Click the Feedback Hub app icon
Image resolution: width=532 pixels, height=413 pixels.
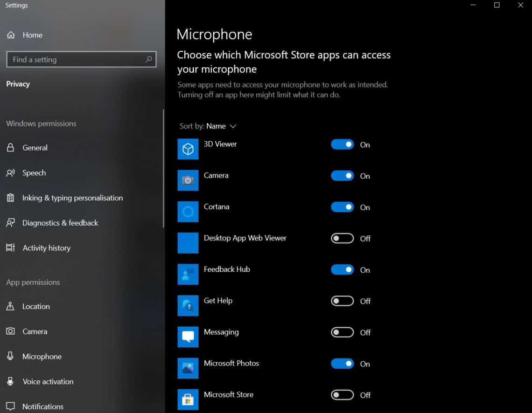[x=188, y=274]
